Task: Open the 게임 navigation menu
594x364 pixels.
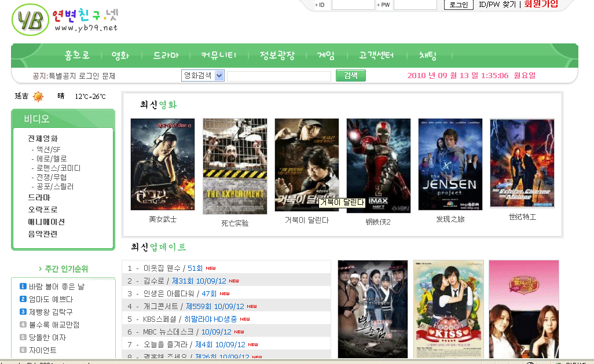Action: click(x=326, y=56)
